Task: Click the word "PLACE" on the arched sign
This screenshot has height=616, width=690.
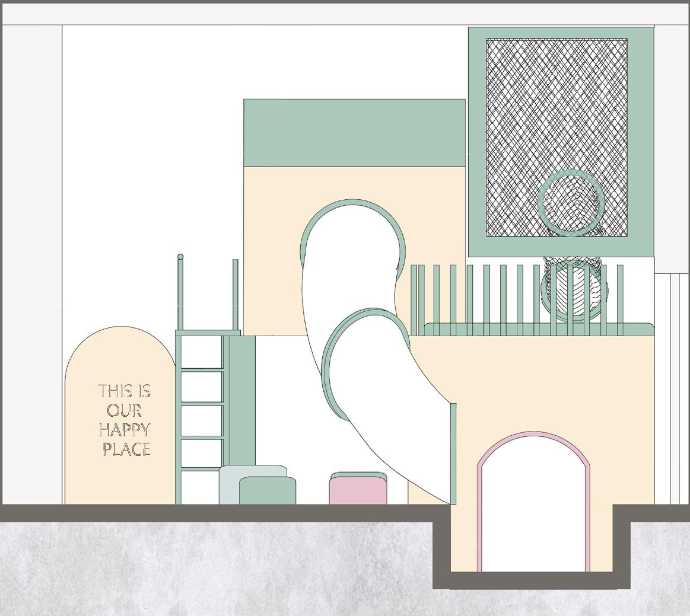Action: click(x=126, y=449)
